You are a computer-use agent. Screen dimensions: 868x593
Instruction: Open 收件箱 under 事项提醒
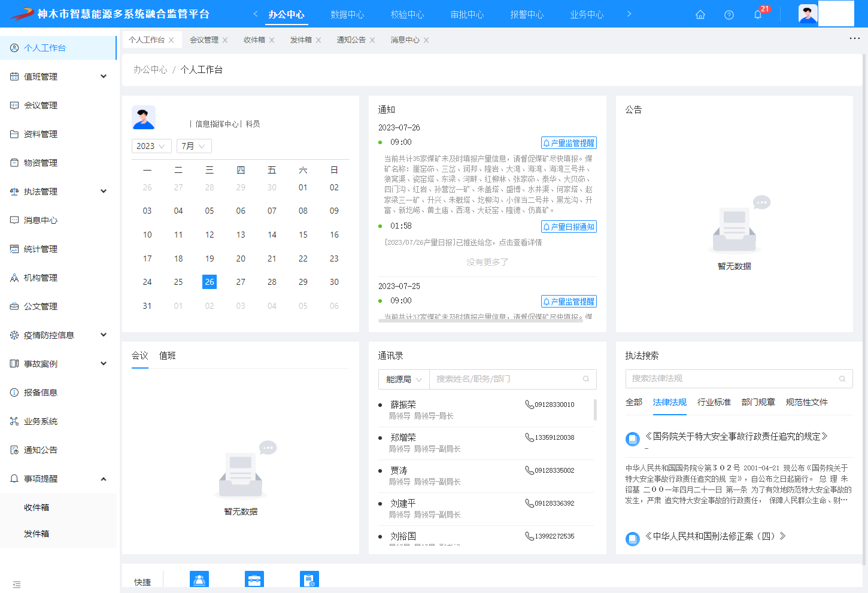point(58,507)
